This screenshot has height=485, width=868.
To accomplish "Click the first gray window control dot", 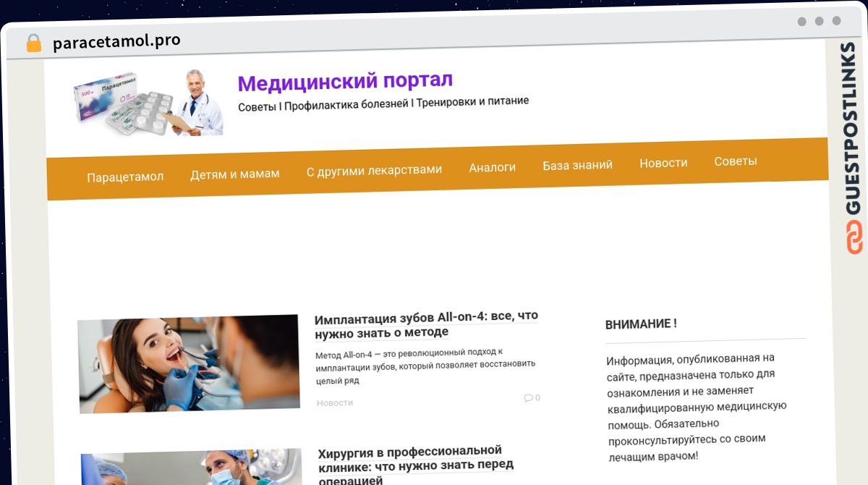I will click(802, 22).
